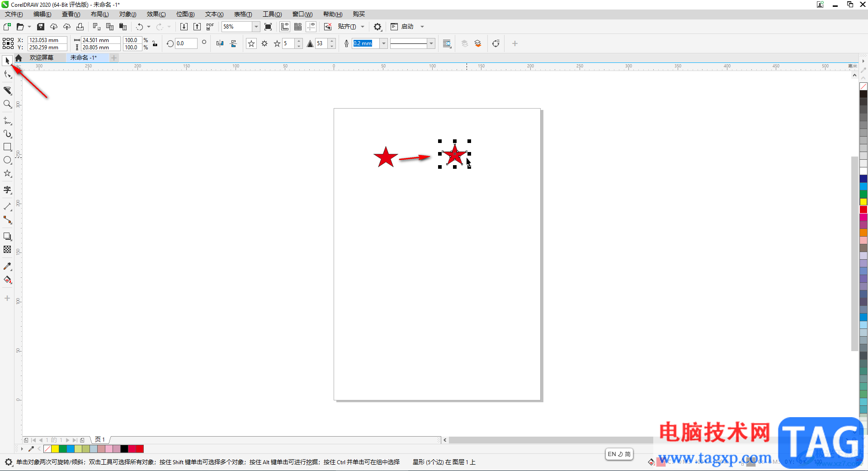Activate the Zoom tool in toolbox
Viewport: 868px width, 471px height.
pyautogui.click(x=7, y=104)
